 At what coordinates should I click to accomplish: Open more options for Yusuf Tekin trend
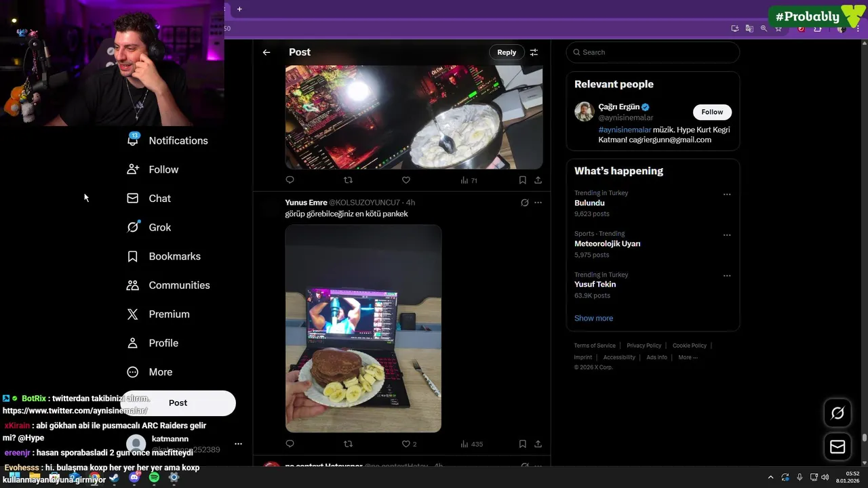coord(727,276)
